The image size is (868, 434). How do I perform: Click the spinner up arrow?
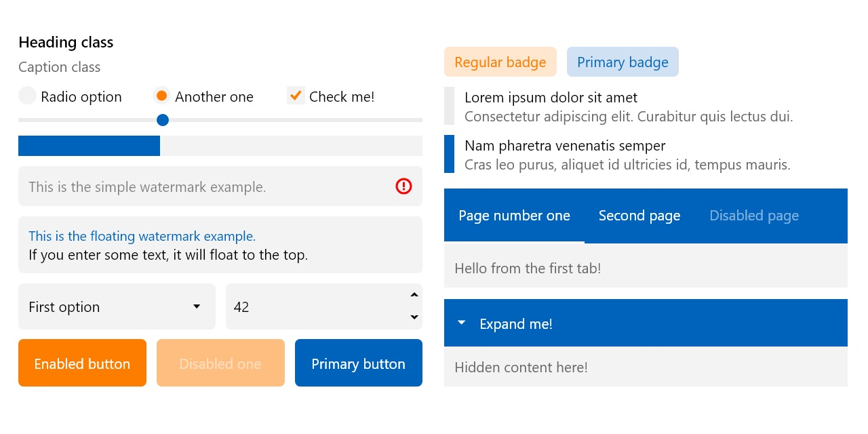(x=414, y=295)
